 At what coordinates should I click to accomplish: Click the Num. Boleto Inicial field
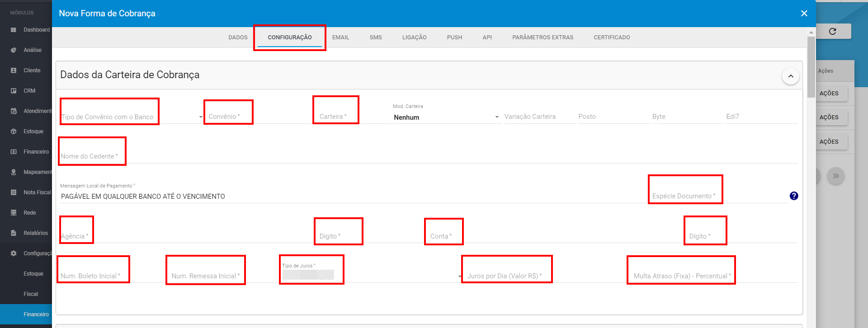click(x=113, y=276)
